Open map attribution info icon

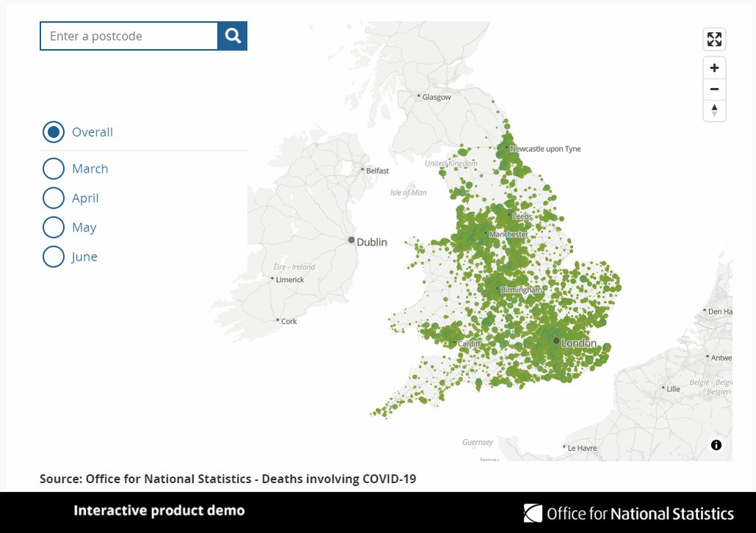tap(716, 445)
